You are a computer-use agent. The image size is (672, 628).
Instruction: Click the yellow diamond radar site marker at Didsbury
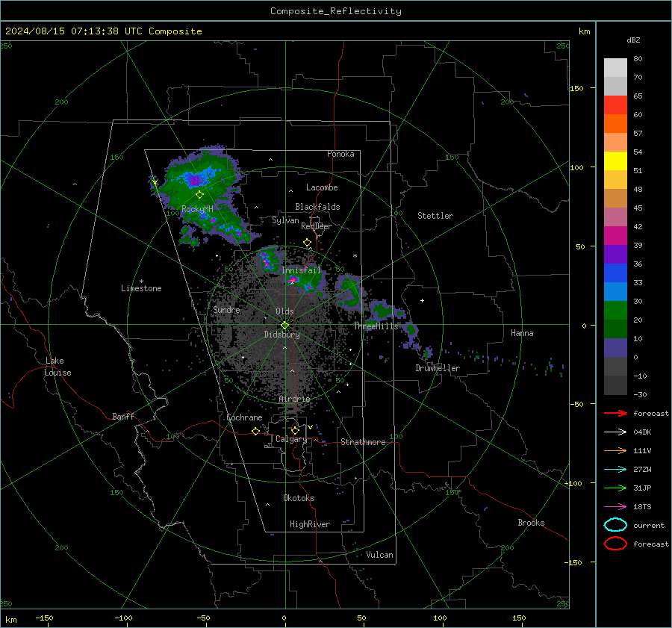point(284,326)
